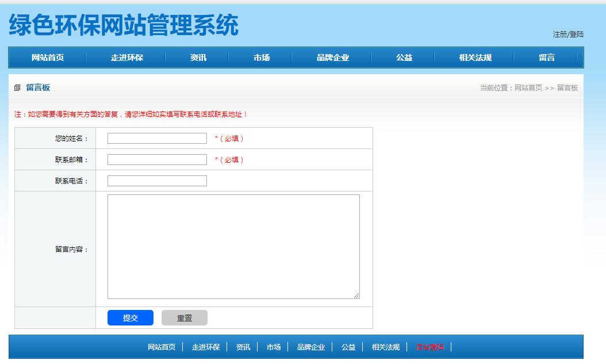Focus the 您的姓名 input field
The height and width of the screenshot is (364, 606).
158,139
